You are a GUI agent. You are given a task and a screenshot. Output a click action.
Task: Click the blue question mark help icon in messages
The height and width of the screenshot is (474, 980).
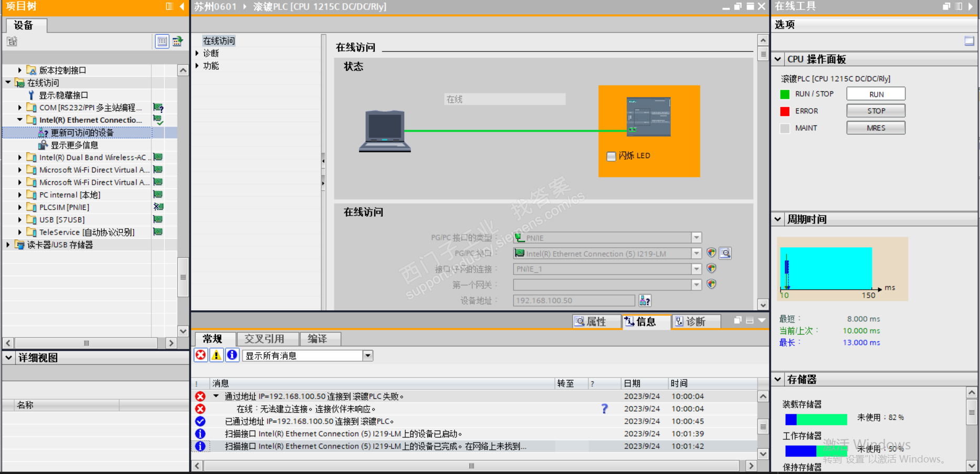click(604, 409)
